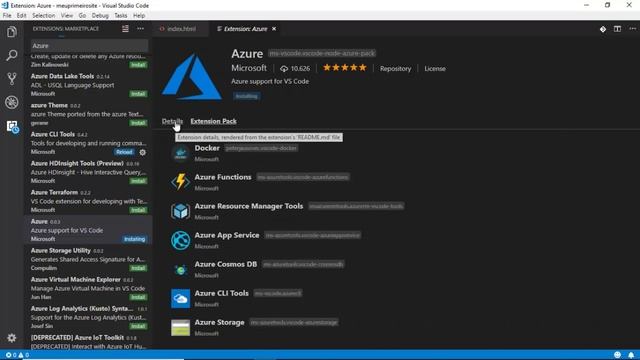Install Azure Storage Utility
This screenshot has width=640, height=360.
pos(138,268)
